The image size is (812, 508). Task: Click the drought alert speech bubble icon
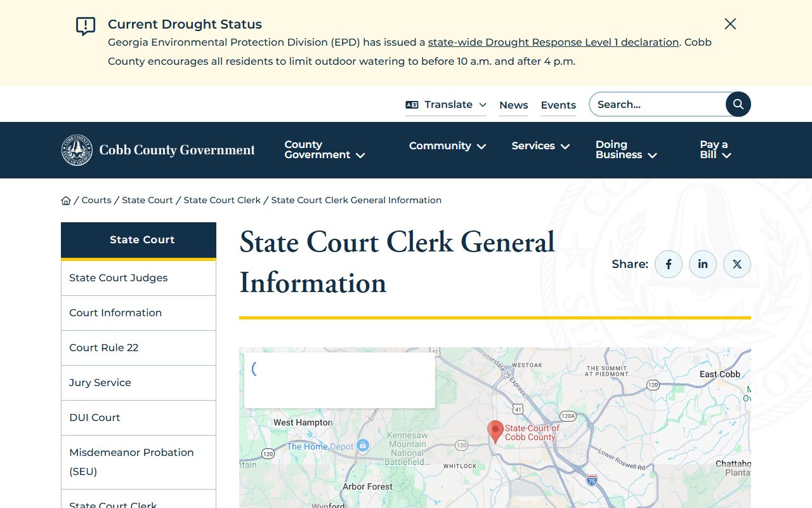[x=86, y=26]
